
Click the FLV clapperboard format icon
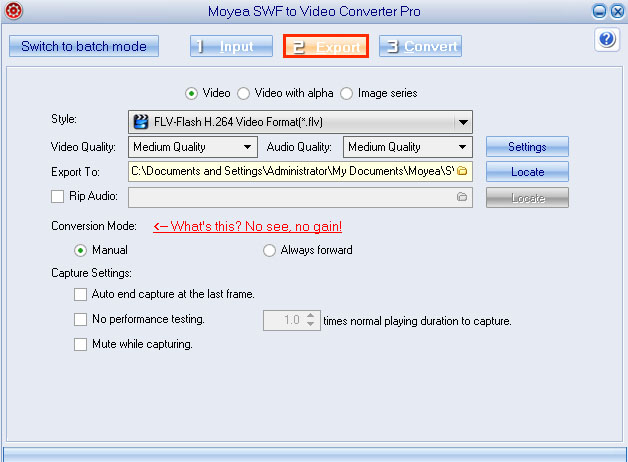(141, 122)
